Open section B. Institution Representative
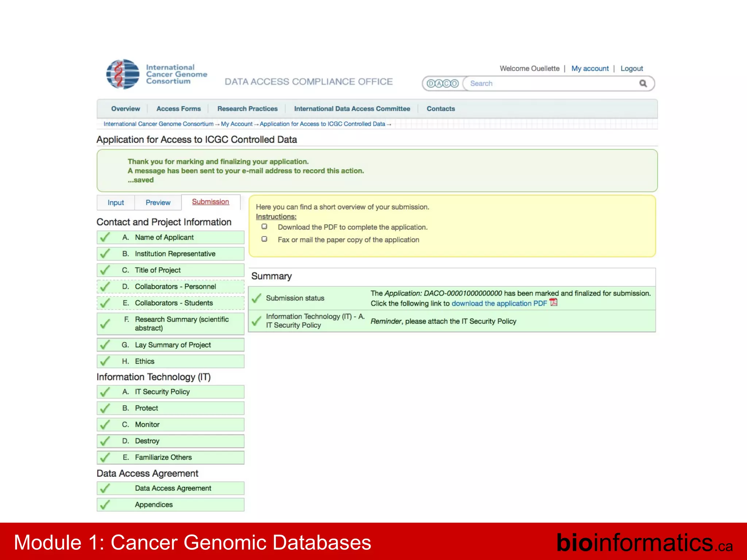Image resolution: width=747 pixels, height=560 pixels. (170, 254)
